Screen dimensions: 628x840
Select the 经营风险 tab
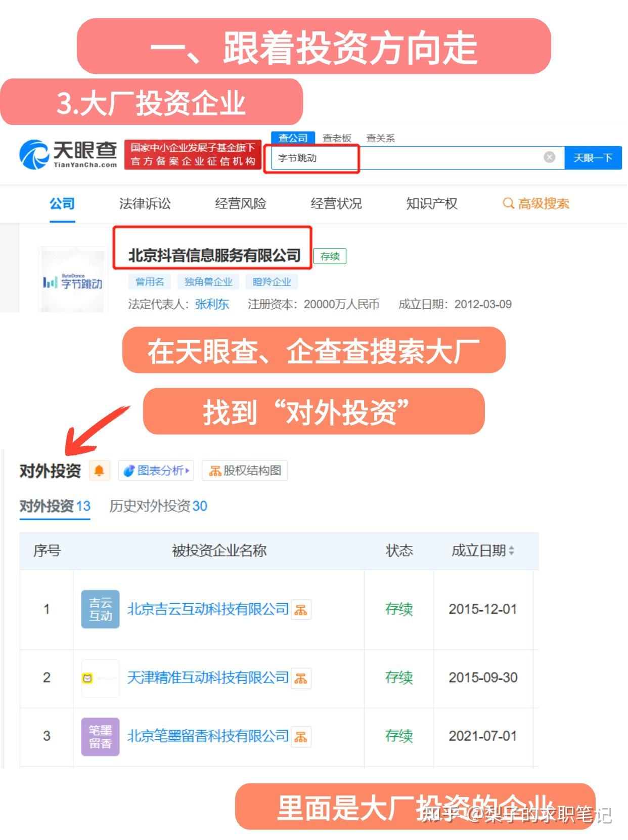[x=241, y=203]
